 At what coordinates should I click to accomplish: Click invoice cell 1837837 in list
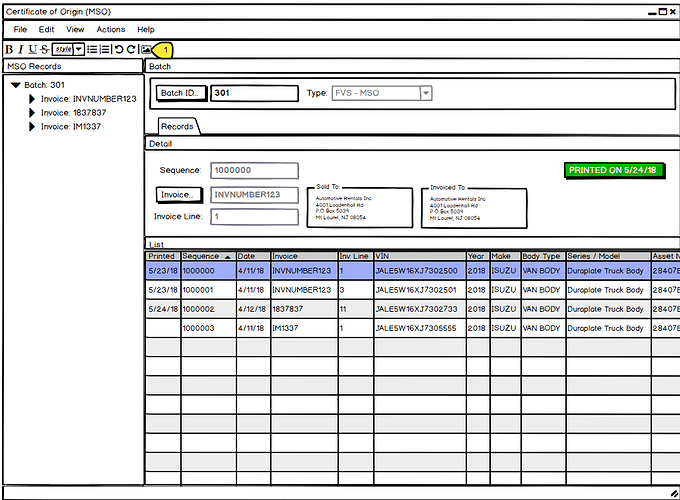click(x=304, y=309)
